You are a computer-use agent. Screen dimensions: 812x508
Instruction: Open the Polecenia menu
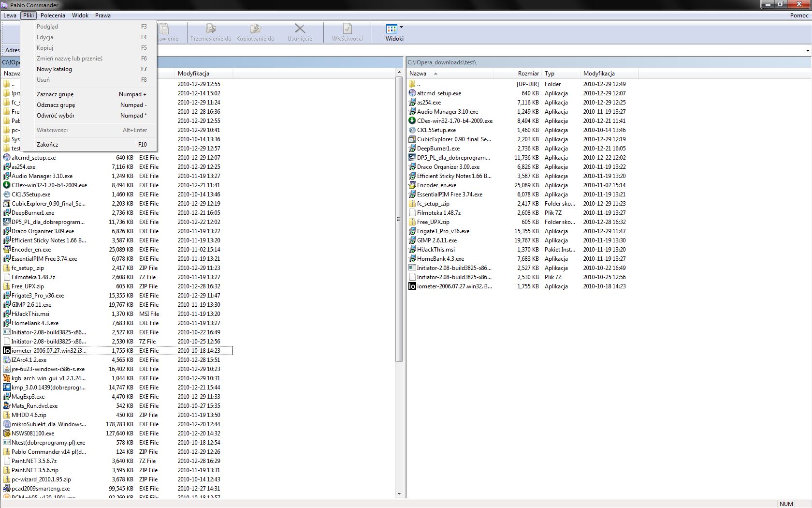click(53, 15)
